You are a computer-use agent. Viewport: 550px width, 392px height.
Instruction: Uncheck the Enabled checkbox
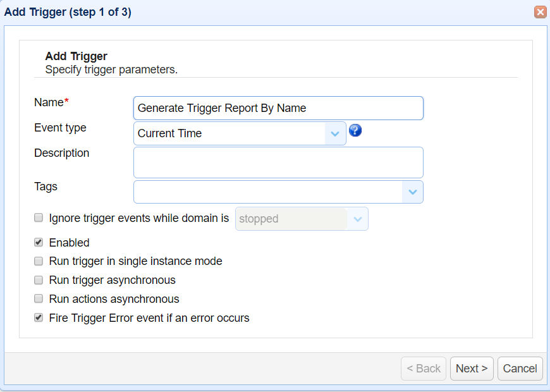(x=39, y=242)
